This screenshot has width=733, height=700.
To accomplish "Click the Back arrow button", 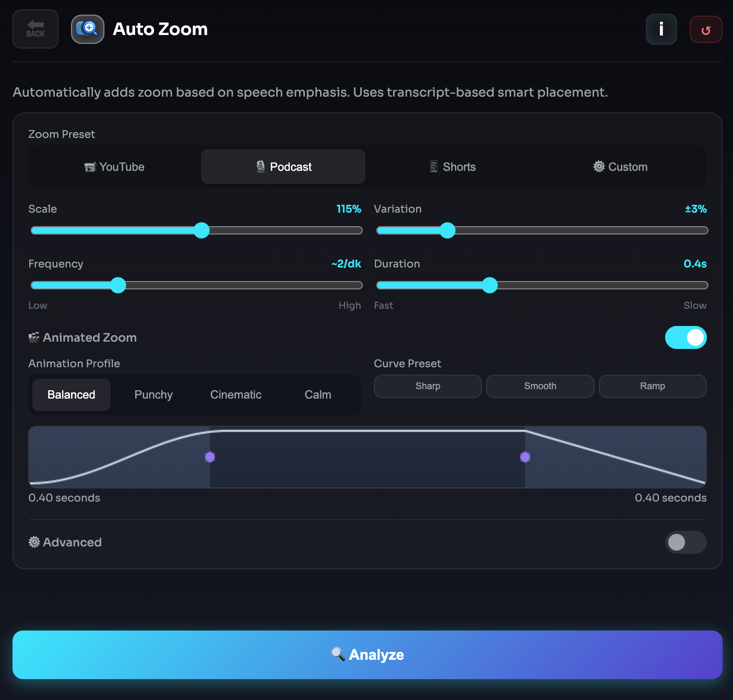I will pyautogui.click(x=36, y=29).
